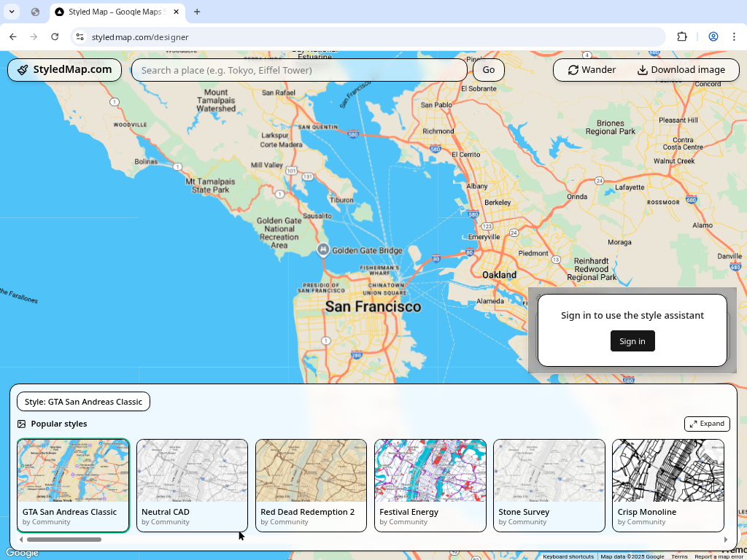Click the Tiburon label on map
Screen dimensions: 747x560
(x=341, y=200)
